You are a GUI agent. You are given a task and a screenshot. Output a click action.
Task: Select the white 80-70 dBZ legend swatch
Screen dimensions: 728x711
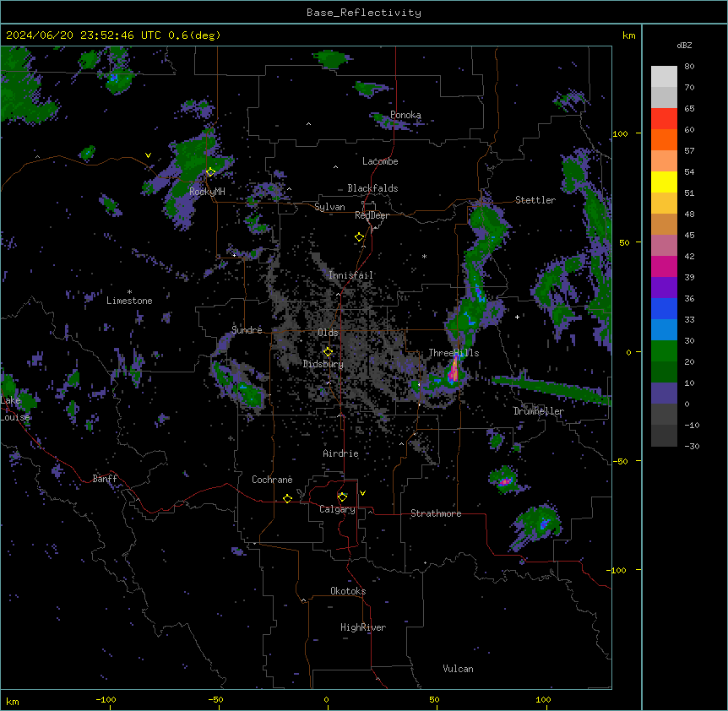664,77
